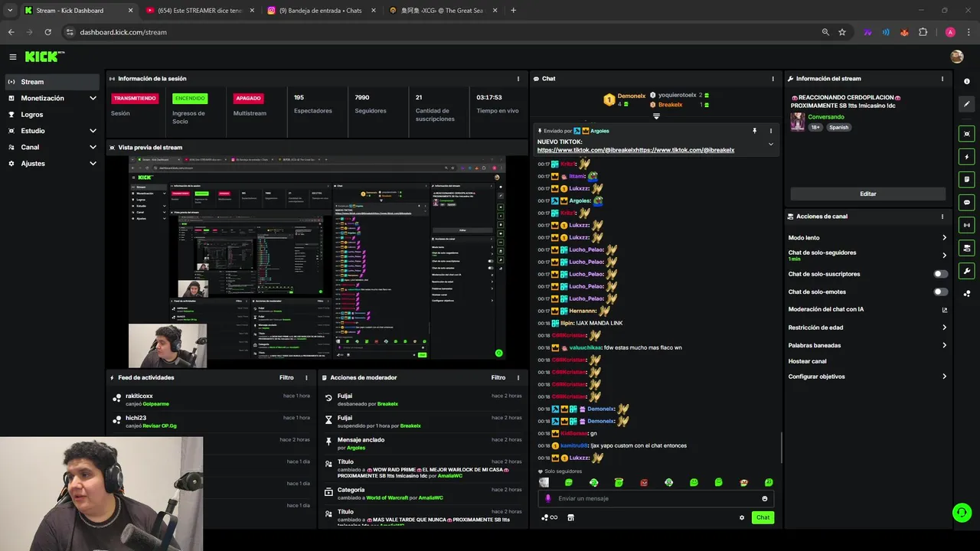980x551 pixels.
Task: Bookmark this page with the star
Action: click(842, 32)
